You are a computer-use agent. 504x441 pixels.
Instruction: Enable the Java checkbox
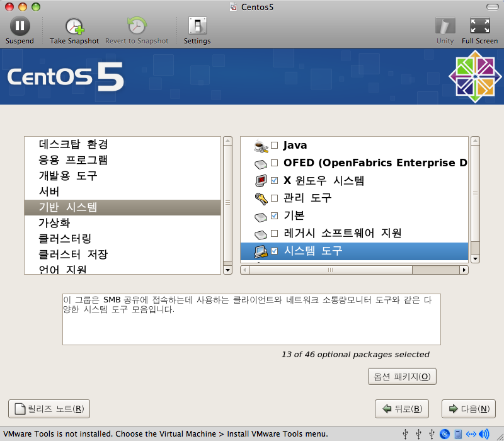pyautogui.click(x=274, y=146)
